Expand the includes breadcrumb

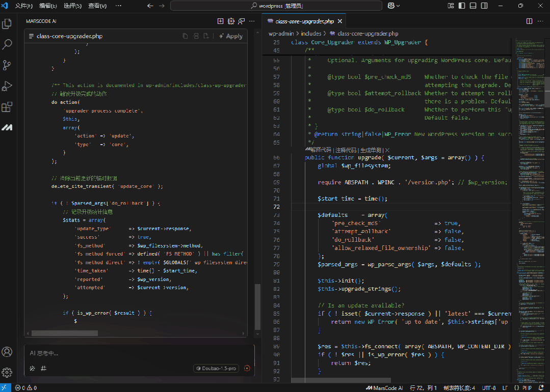pyautogui.click(x=311, y=34)
